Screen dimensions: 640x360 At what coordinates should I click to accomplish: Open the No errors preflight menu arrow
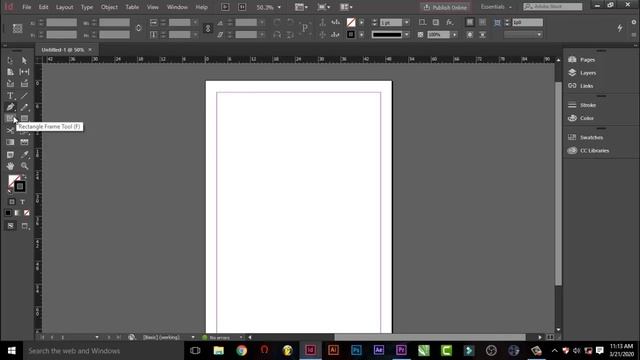[x=241, y=337]
